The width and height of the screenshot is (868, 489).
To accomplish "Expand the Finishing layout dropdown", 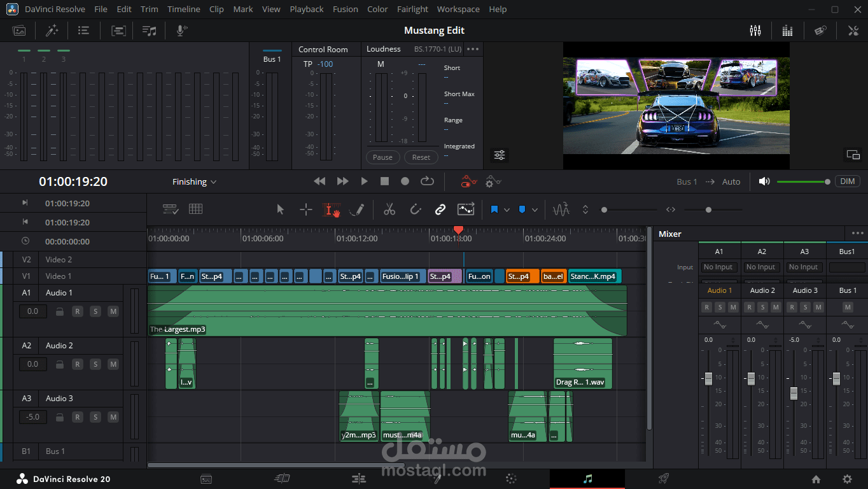I will point(194,182).
